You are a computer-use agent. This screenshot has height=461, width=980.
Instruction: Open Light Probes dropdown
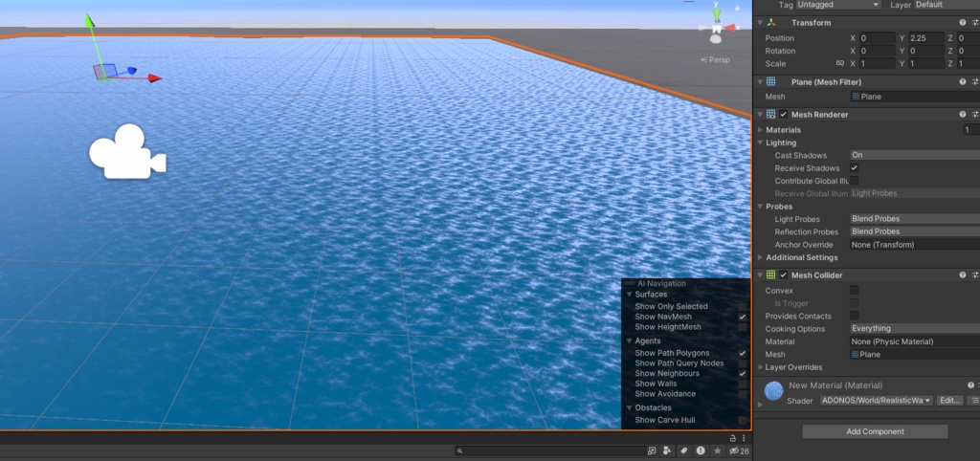(x=914, y=219)
